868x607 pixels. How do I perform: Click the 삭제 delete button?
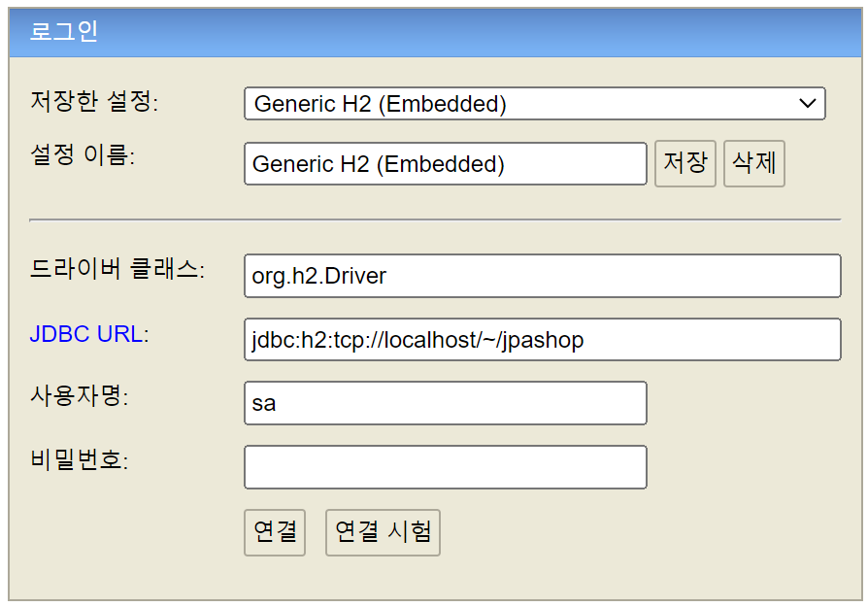[x=754, y=163]
